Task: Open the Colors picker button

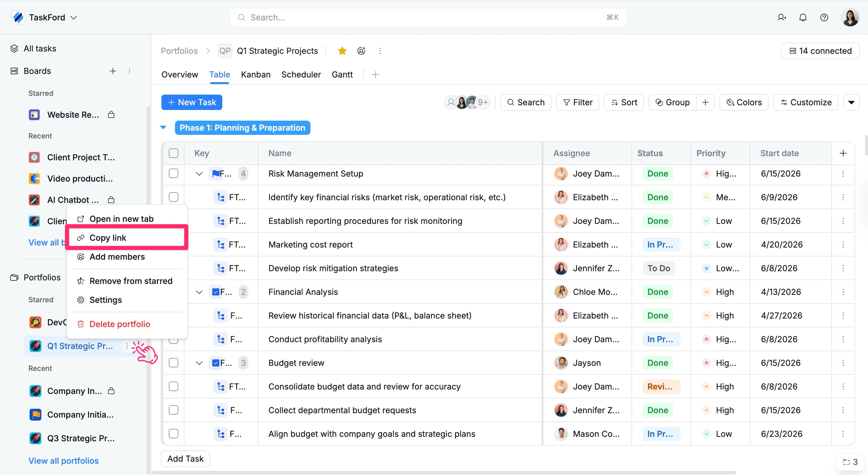Action: 744,103
